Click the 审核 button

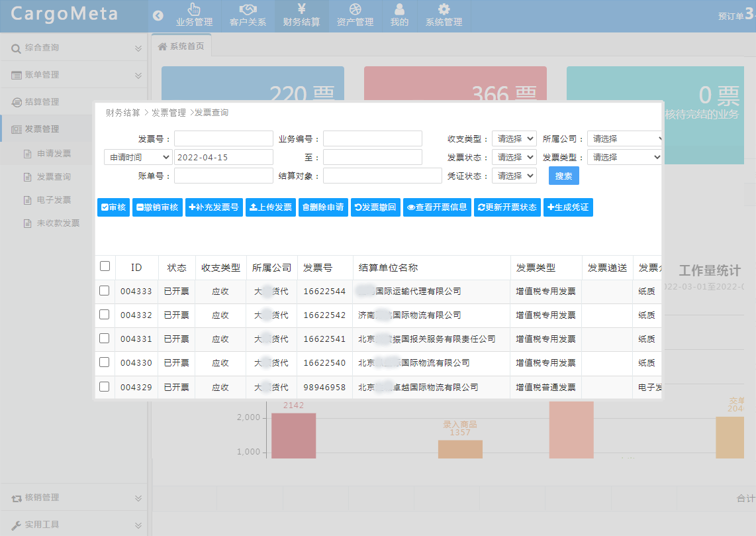[x=113, y=207]
